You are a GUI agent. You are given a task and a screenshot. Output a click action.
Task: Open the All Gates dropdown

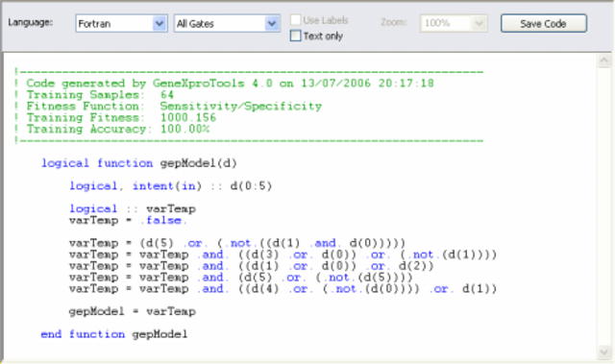click(227, 23)
